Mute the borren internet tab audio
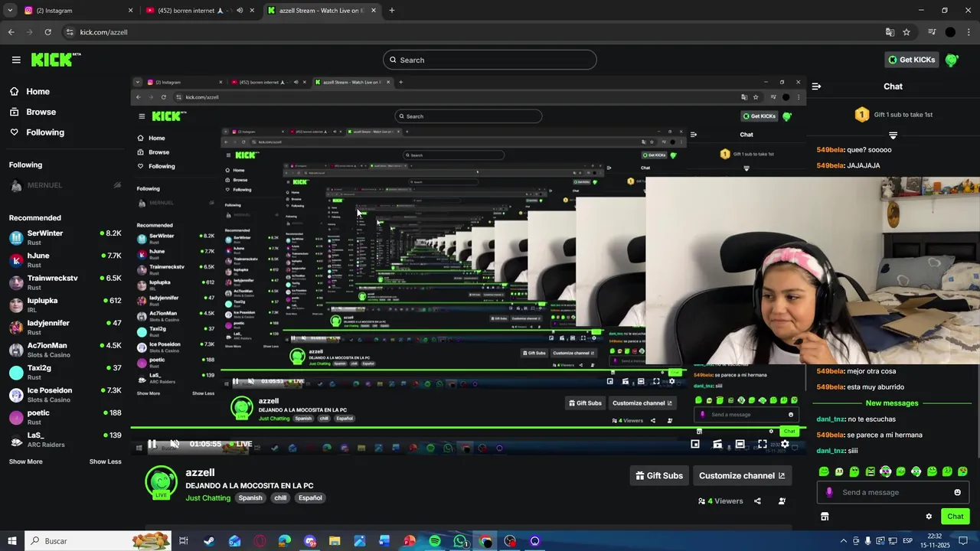Image resolution: width=980 pixels, height=551 pixels. click(240, 11)
